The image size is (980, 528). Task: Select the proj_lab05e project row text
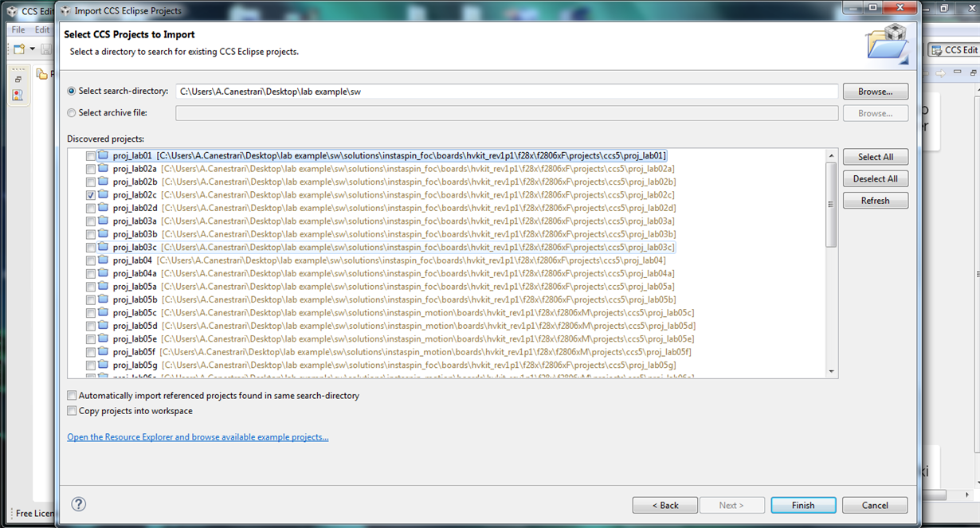point(404,338)
